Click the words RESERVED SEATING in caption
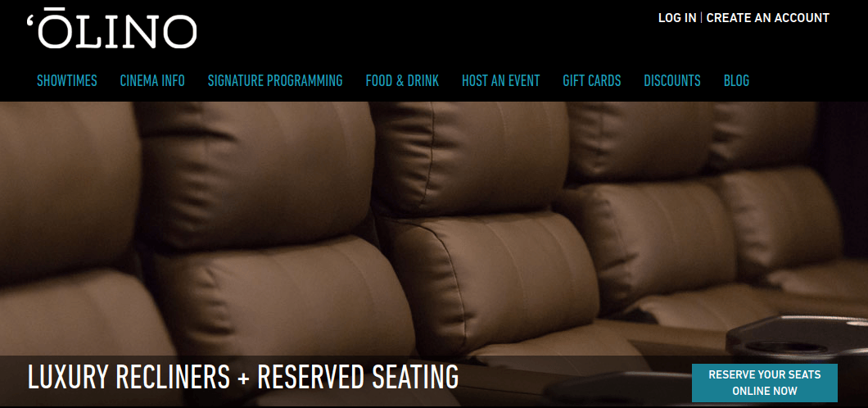This screenshot has width=868, height=408. 358,377
